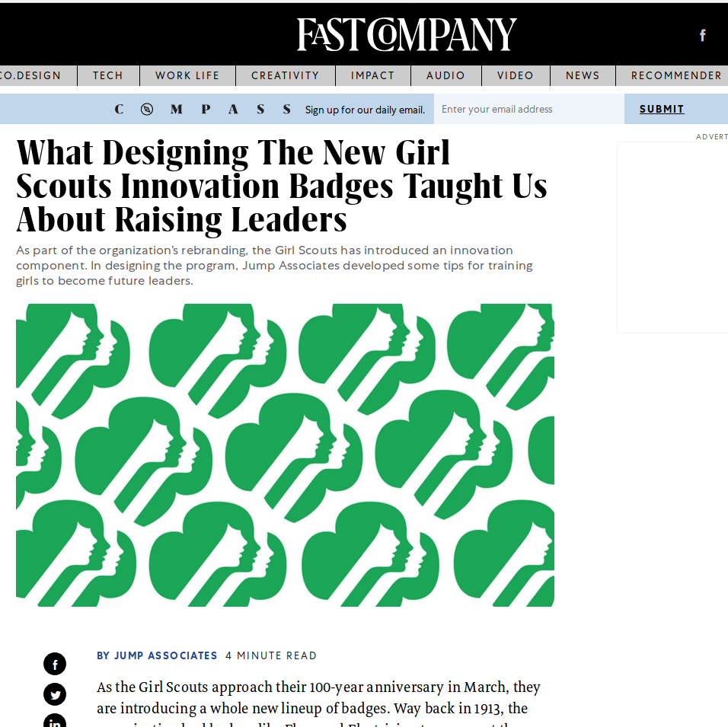Click the Compass newsletter logo
The image size is (728, 727).
203,109
